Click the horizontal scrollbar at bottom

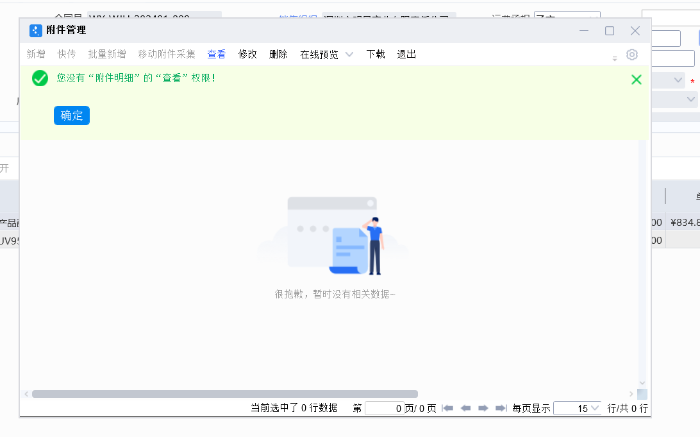pos(225,394)
